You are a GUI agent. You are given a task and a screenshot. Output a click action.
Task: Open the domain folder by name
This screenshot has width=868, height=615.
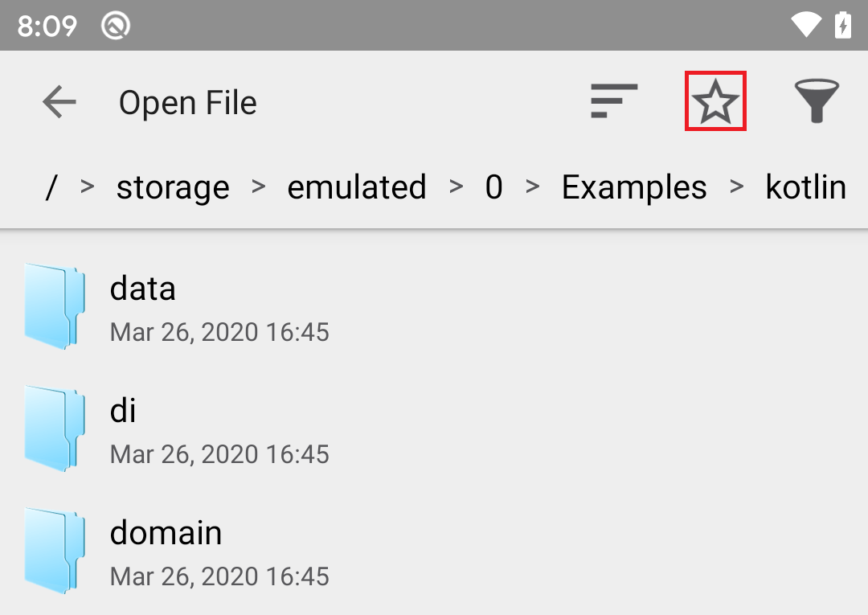[x=166, y=532]
